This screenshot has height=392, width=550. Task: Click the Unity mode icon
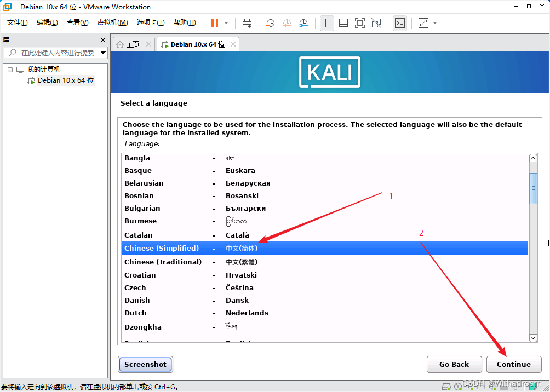point(376,23)
